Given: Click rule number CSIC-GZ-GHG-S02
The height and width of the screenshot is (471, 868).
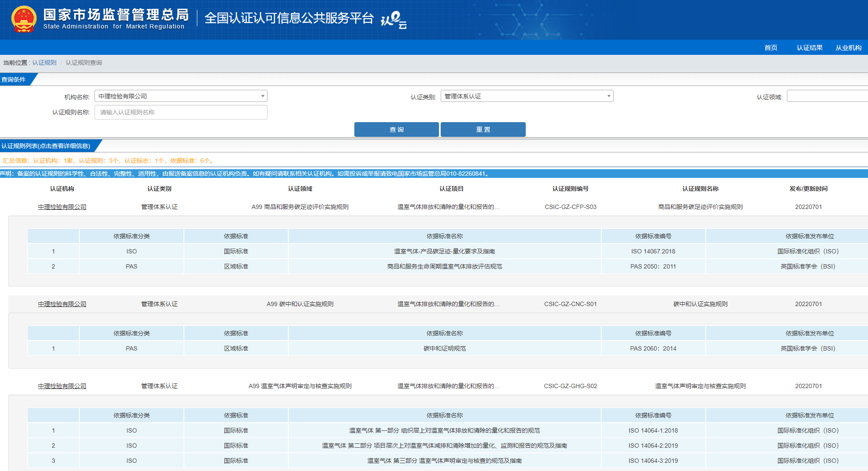Looking at the screenshot, I should click(x=571, y=386).
